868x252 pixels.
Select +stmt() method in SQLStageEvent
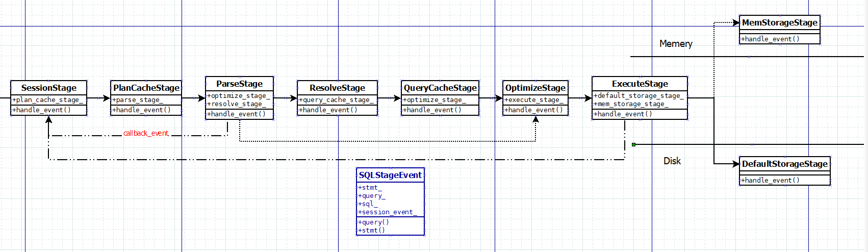(372, 231)
